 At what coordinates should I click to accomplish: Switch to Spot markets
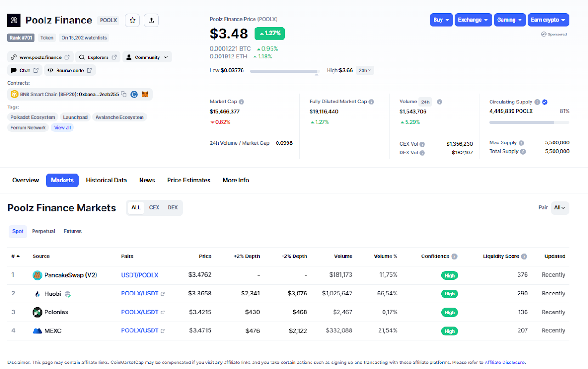click(18, 231)
